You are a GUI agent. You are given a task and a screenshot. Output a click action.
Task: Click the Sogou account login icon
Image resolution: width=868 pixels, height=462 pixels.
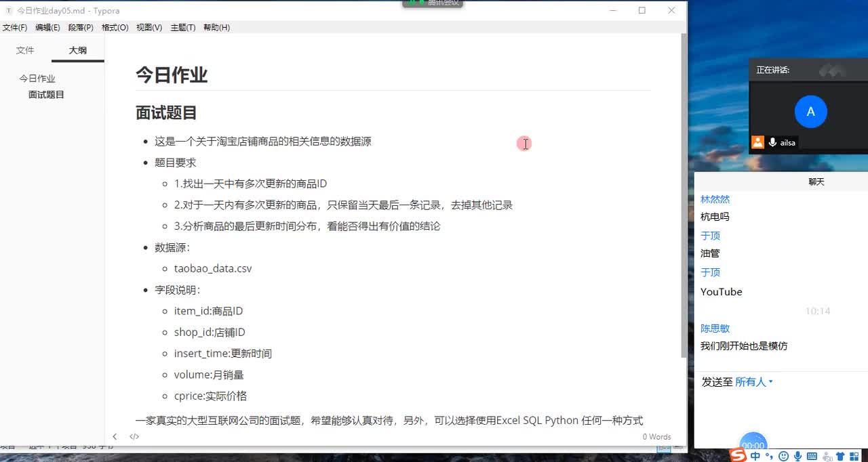826,457
